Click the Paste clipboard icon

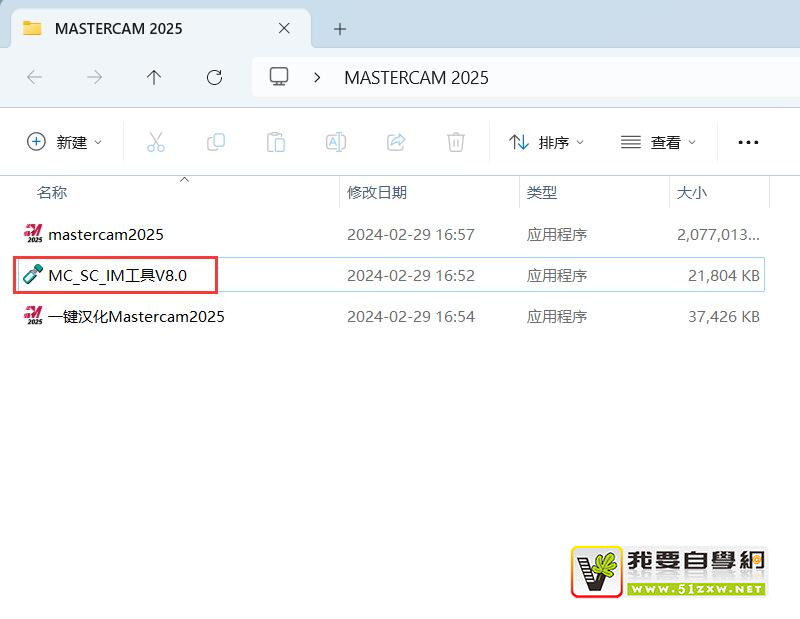[276, 142]
